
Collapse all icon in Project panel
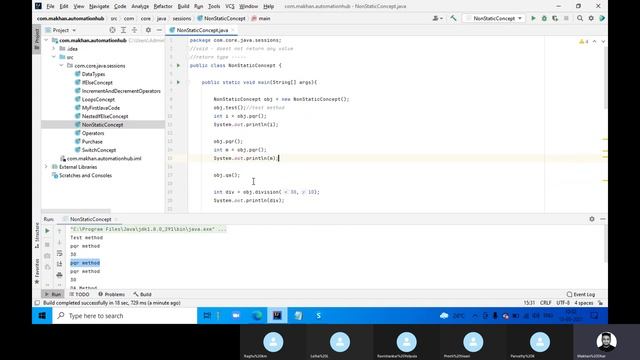[134, 30]
